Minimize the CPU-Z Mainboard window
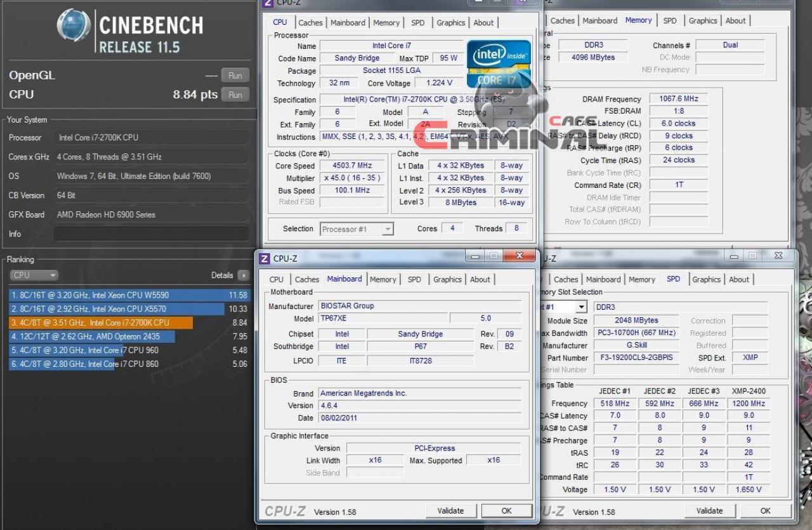 click(475, 256)
